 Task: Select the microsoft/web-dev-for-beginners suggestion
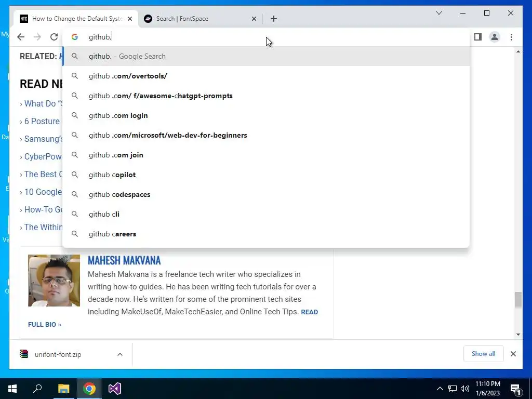pyautogui.click(x=266, y=135)
